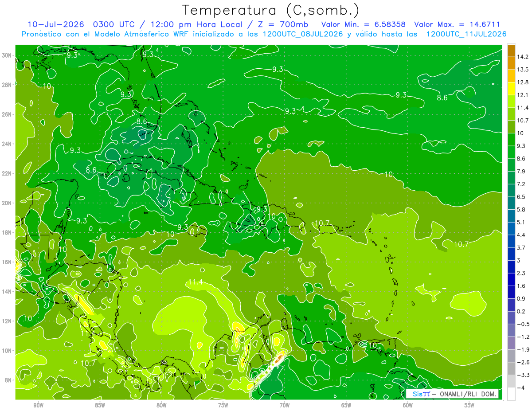Screen dimensions: 532x411
Task: Click the 85W longitude axis label
Action: point(100,405)
